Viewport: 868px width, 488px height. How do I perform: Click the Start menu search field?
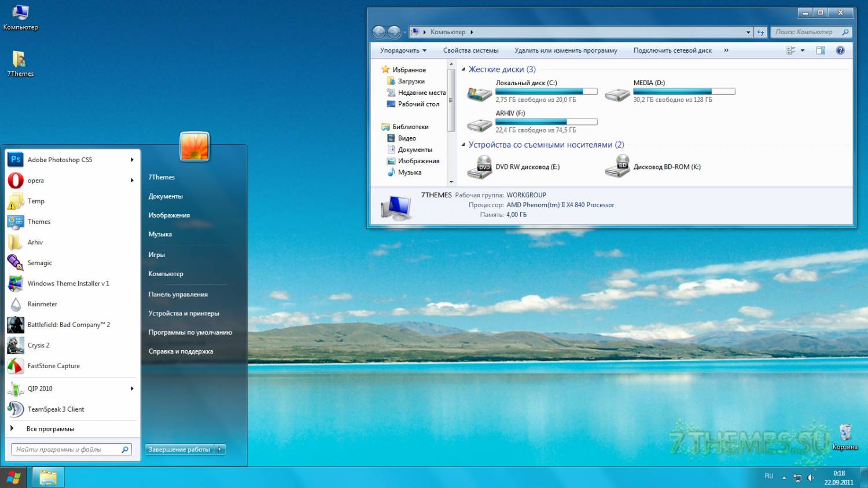(72, 449)
